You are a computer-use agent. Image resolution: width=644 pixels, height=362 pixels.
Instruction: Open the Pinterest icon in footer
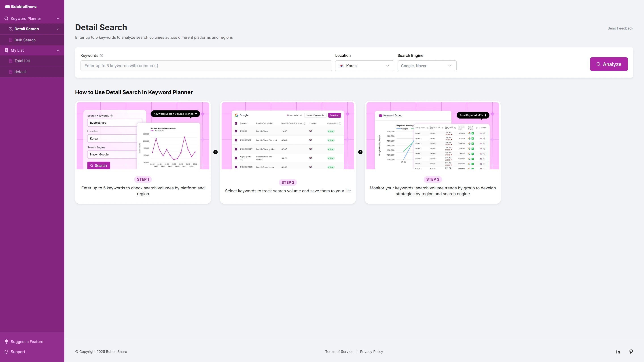point(631,351)
